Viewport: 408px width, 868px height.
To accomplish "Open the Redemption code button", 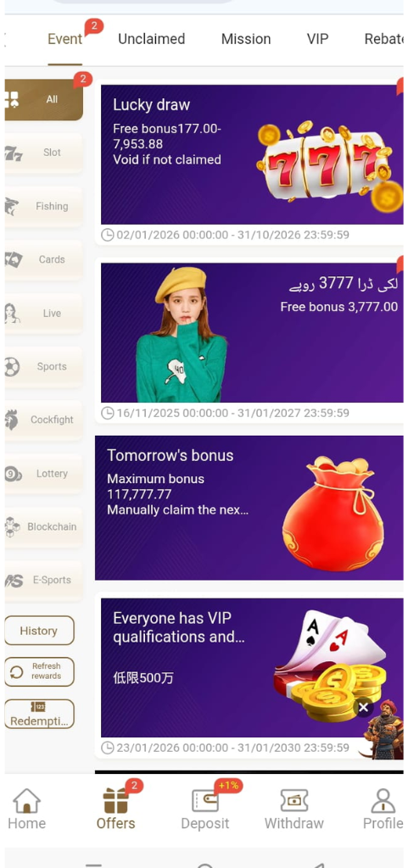I will click(39, 714).
